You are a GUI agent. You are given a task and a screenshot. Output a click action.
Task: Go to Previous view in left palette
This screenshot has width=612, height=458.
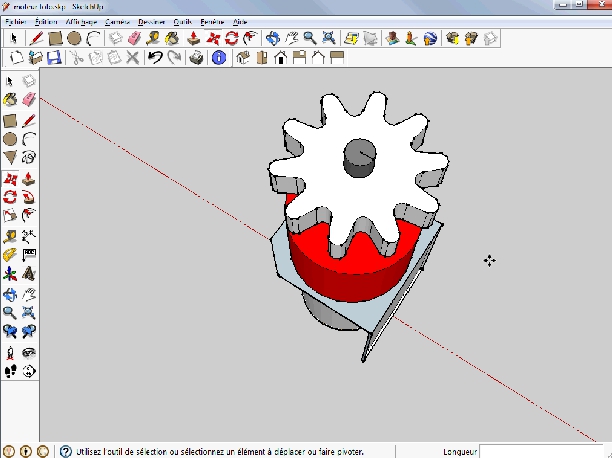pos(10,332)
